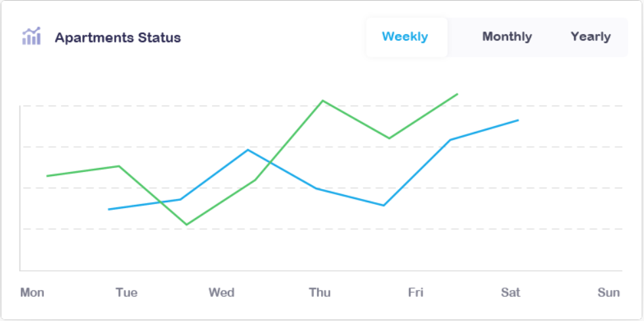Select the Tue axis label
Screen dimensions: 644x321
[x=127, y=292]
